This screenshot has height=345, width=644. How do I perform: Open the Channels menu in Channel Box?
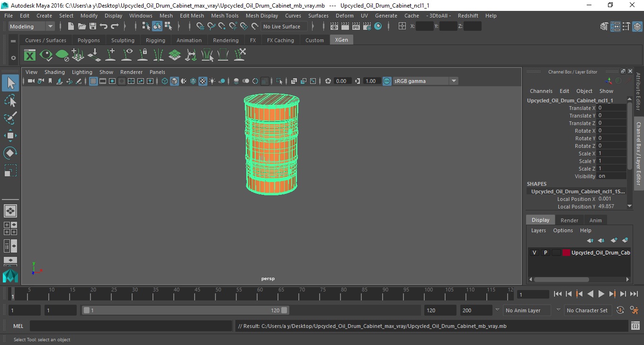[541, 91]
